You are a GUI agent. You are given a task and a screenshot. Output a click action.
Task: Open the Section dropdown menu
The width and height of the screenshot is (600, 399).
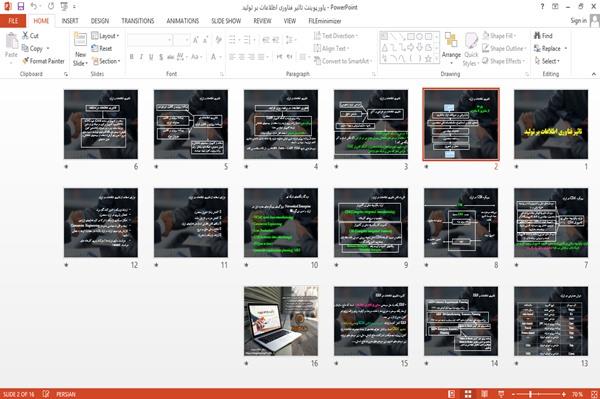click(x=106, y=61)
